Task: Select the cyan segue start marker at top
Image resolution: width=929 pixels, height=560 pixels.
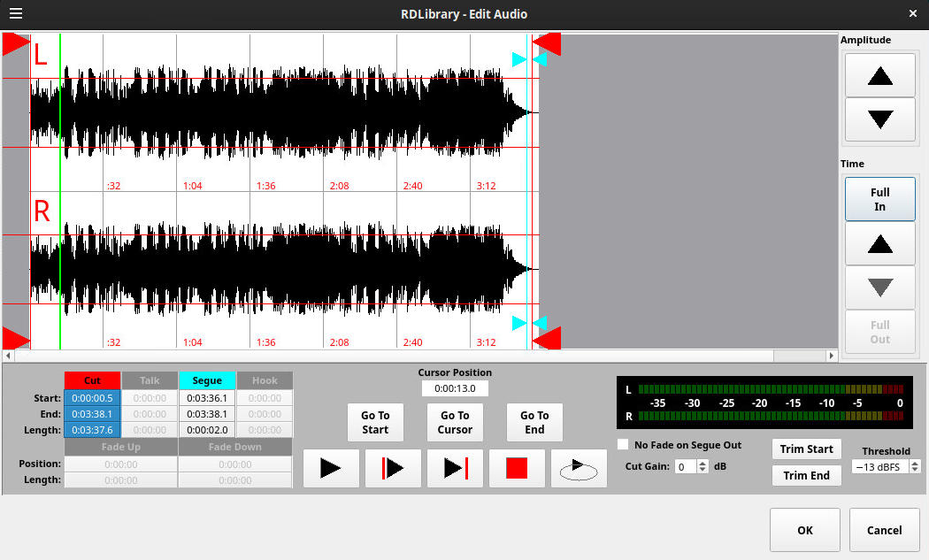Action: (519, 59)
